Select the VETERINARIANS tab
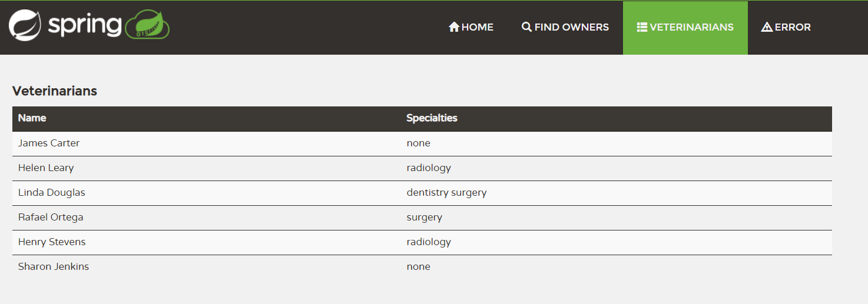868x304 pixels. (685, 28)
